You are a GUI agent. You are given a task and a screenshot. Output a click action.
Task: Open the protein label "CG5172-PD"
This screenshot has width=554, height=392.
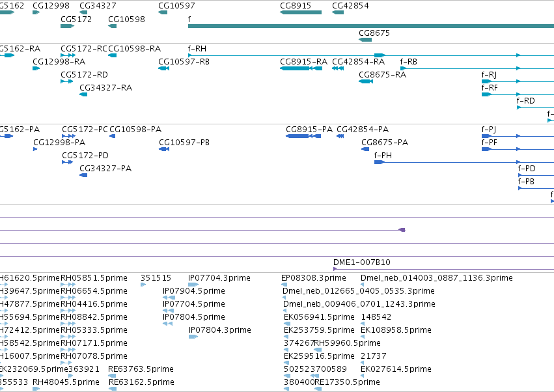tap(85, 156)
